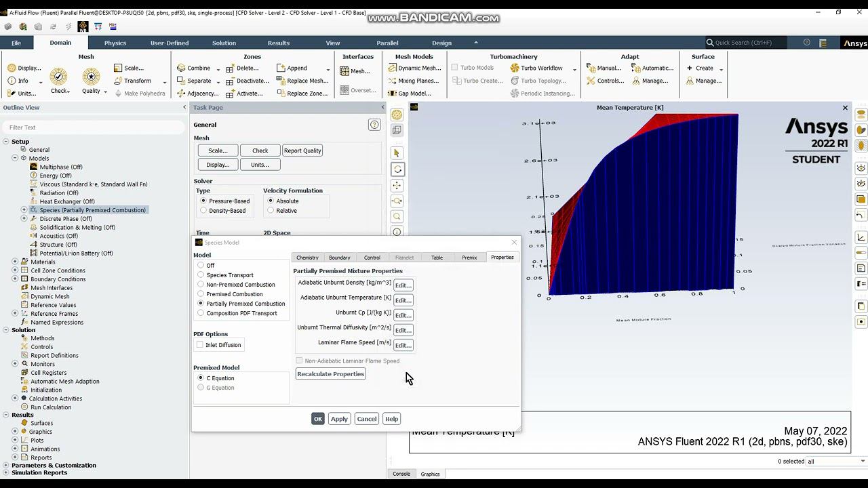Switch to the Console tab at bottom

[x=401, y=474]
